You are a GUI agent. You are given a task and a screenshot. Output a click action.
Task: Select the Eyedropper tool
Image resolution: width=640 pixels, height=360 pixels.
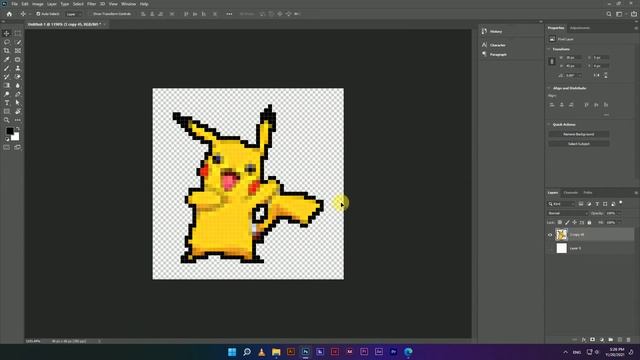7,59
